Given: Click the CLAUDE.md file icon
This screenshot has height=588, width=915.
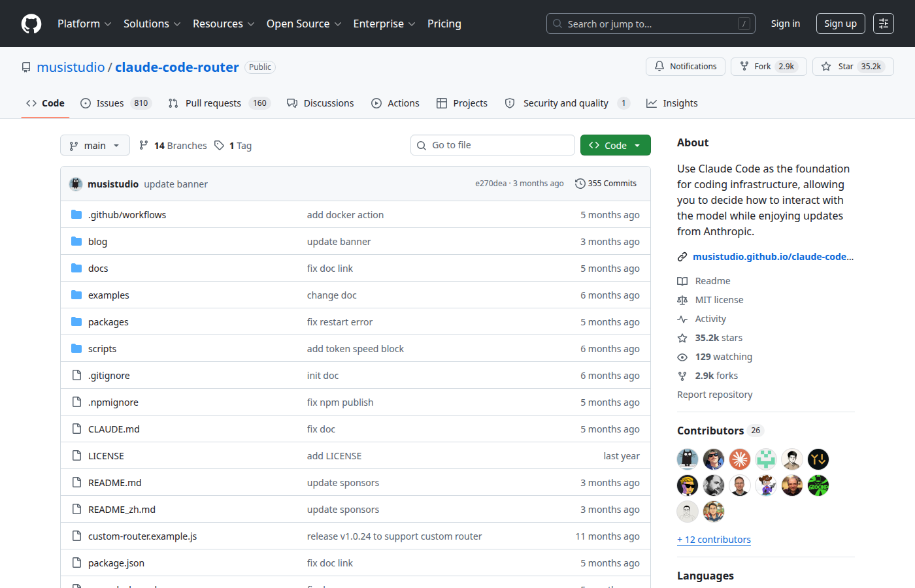Looking at the screenshot, I should click(76, 429).
